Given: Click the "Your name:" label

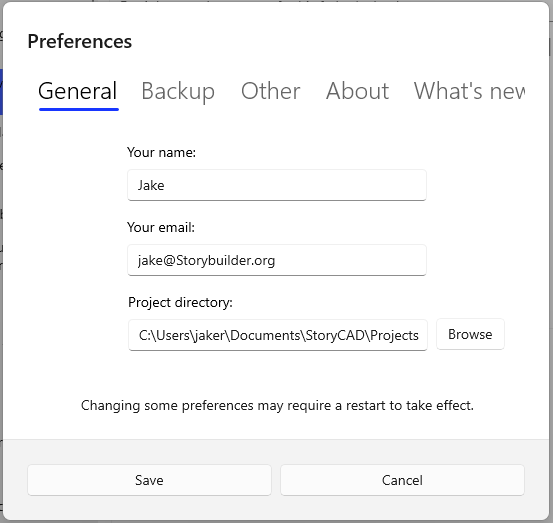Looking at the screenshot, I should pos(161,152).
